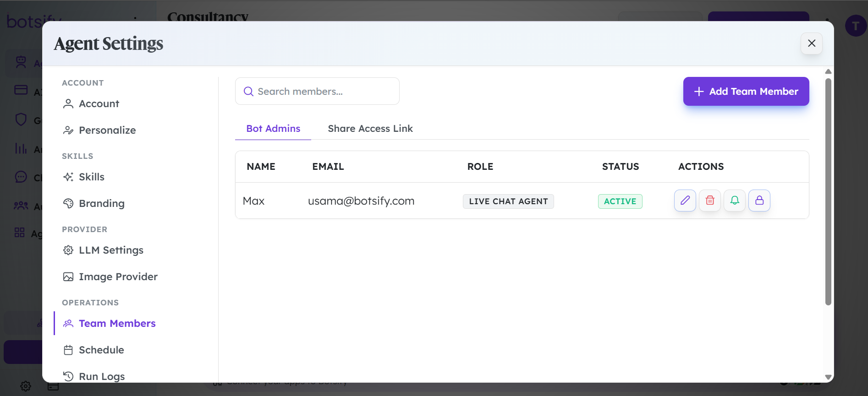Click the search magnifier icon
This screenshot has height=396, width=868.
pyautogui.click(x=248, y=92)
